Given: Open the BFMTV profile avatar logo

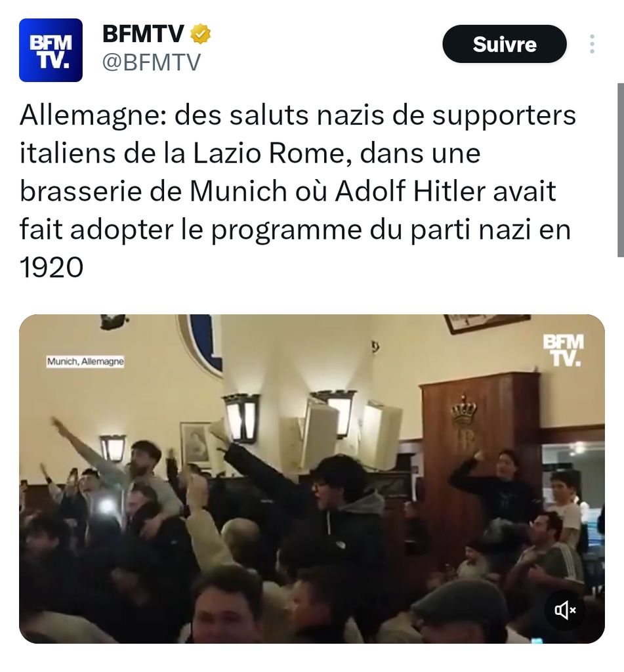Looking at the screenshot, I should pyautogui.click(x=51, y=50).
